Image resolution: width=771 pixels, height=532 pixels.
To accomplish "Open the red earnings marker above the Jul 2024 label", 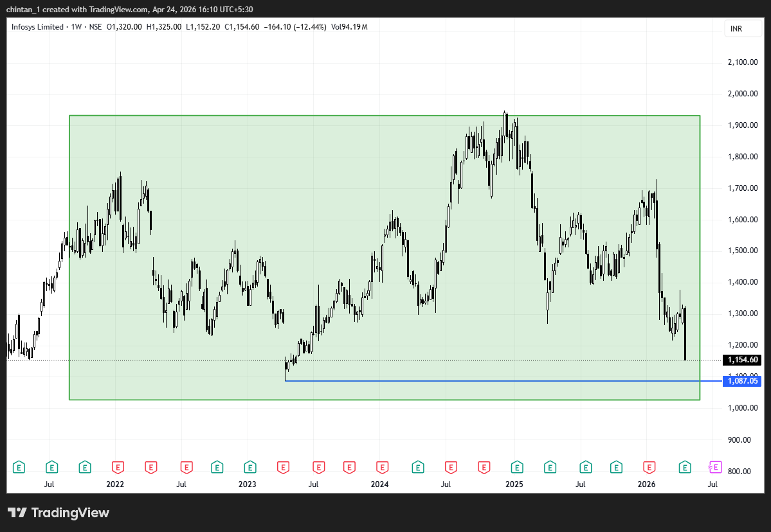I will 451,467.
